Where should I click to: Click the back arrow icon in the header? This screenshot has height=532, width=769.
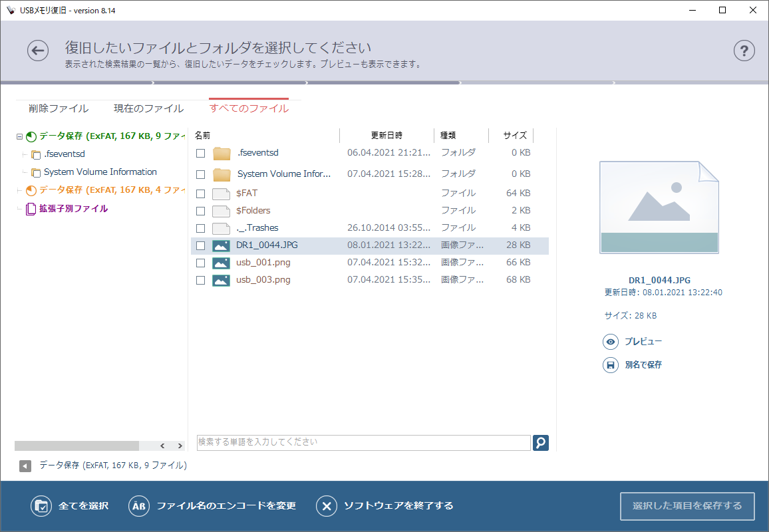(x=38, y=51)
